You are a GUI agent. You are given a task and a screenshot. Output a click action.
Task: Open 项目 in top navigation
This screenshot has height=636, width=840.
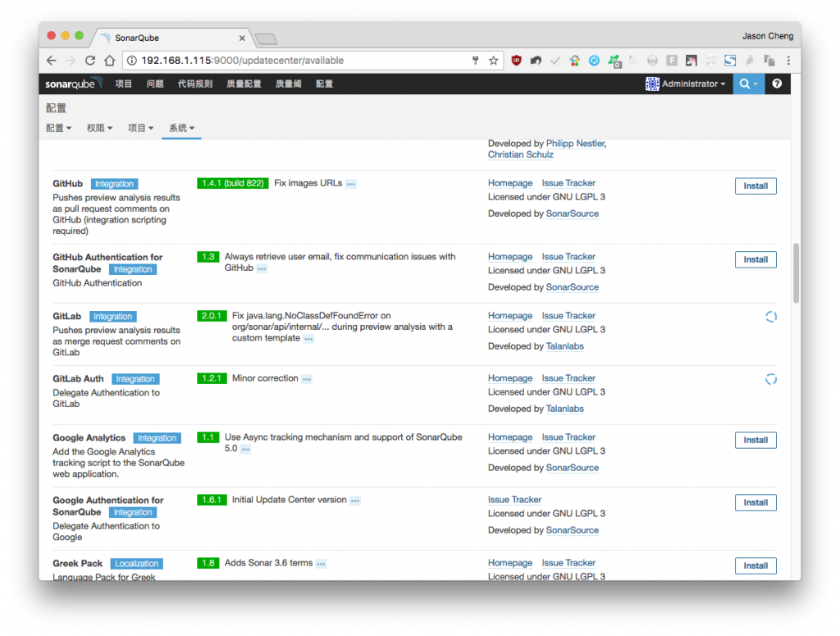pyautogui.click(x=124, y=84)
